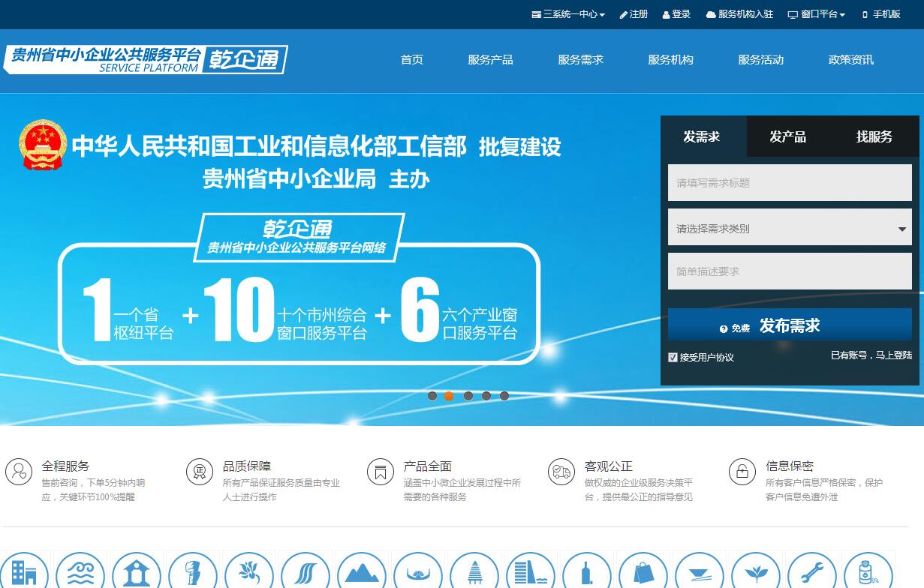Click the classical columned building icon
The height and width of the screenshot is (588, 924).
137,574
